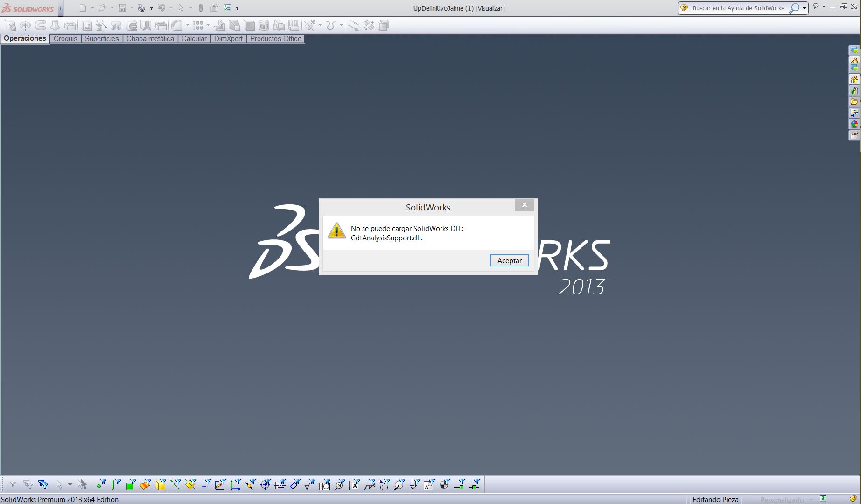Click the Shell icon
This screenshot has height=504, width=861.
249,25
